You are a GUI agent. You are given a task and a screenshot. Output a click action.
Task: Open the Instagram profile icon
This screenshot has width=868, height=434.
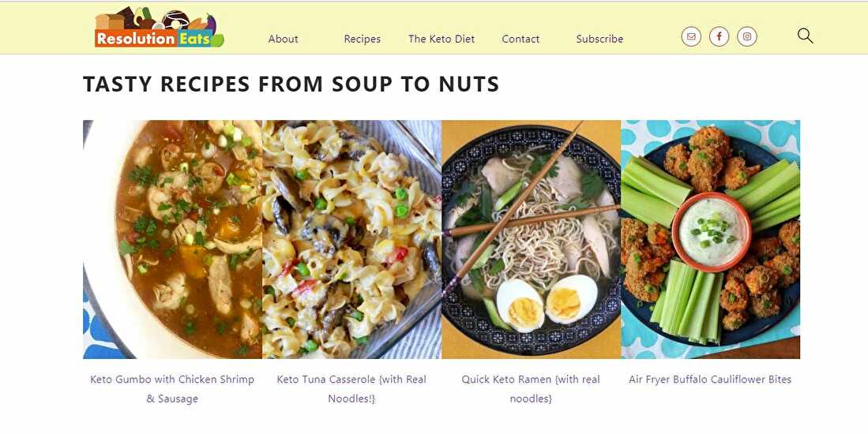pyautogui.click(x=747, y=36)
